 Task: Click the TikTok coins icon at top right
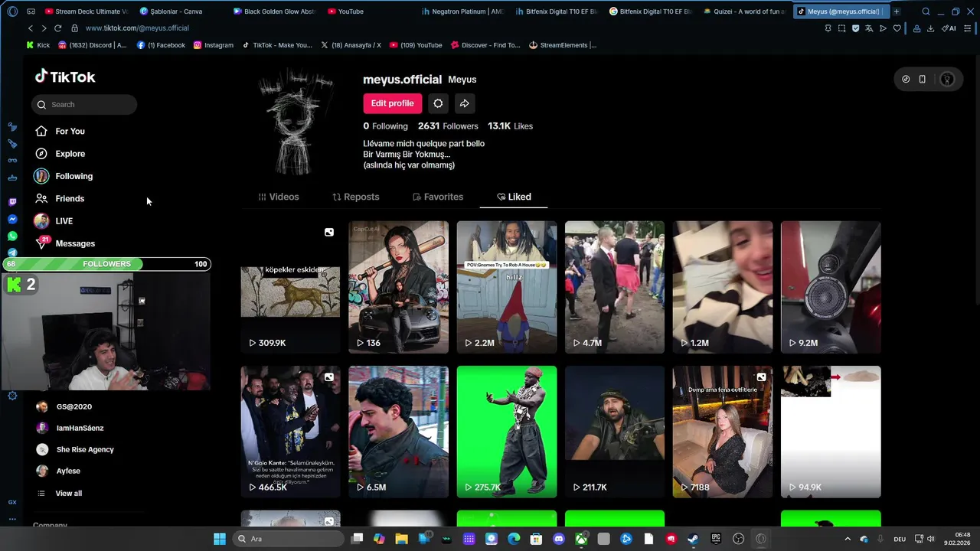pos(906,79)
